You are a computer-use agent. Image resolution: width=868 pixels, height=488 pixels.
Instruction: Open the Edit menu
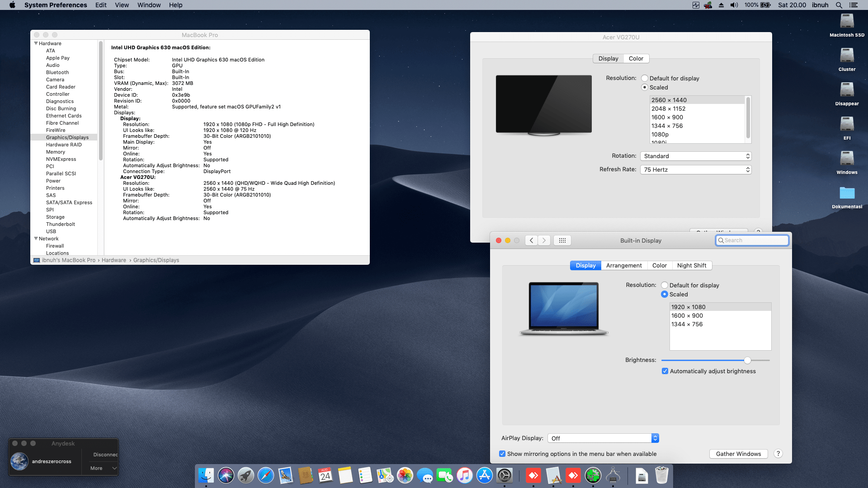[101, 5]
